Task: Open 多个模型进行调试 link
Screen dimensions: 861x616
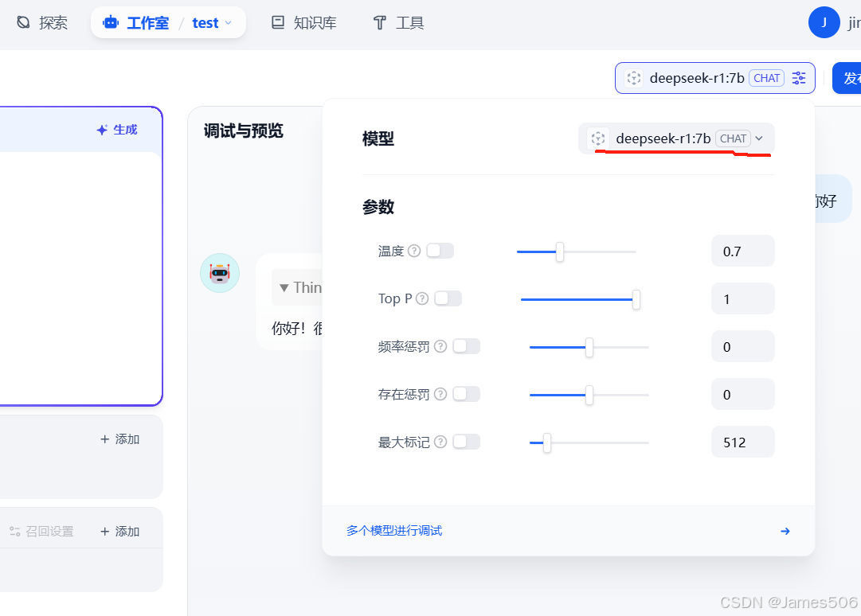Action: coord(394,530)
